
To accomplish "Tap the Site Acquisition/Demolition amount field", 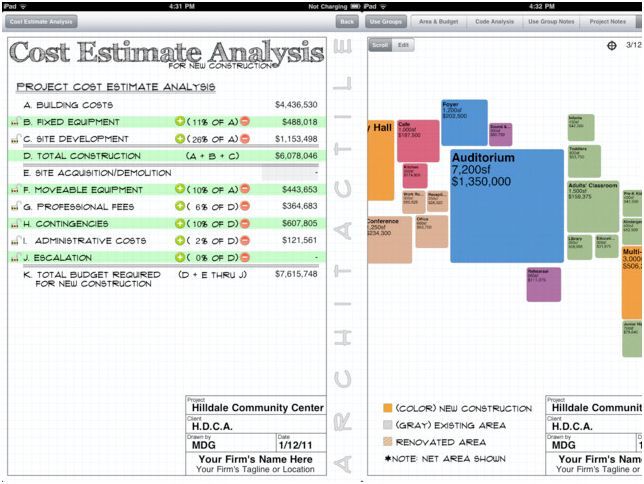I will coord(290,173).
